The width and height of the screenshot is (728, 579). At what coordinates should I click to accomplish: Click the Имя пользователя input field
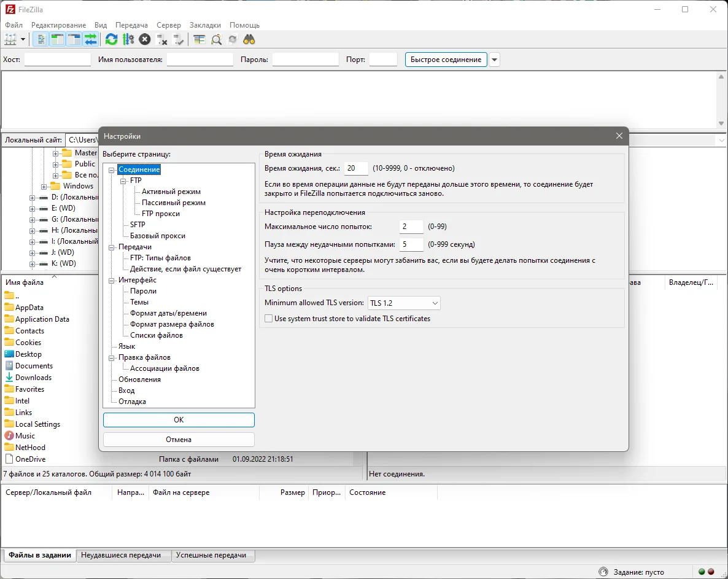click(x=200, y=60)
